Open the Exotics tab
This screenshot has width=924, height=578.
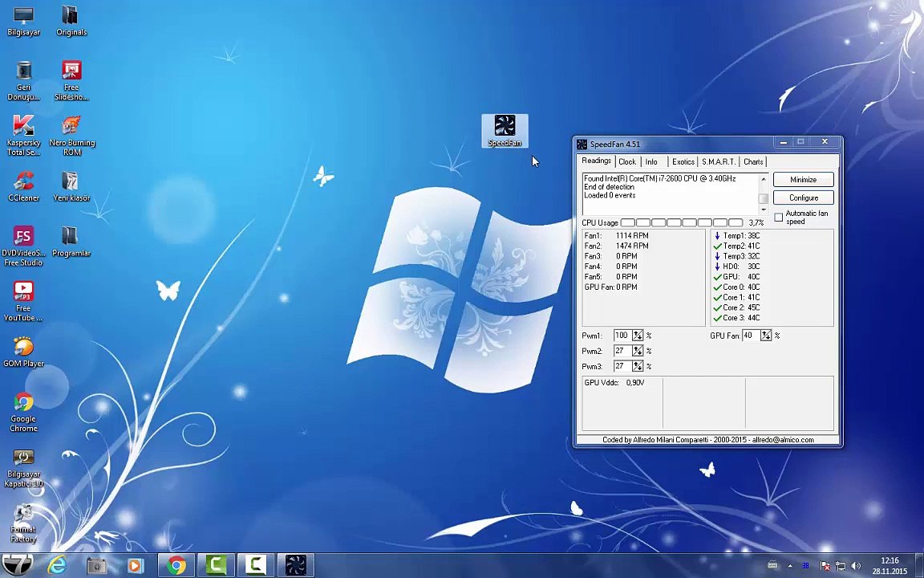point(683,161)
